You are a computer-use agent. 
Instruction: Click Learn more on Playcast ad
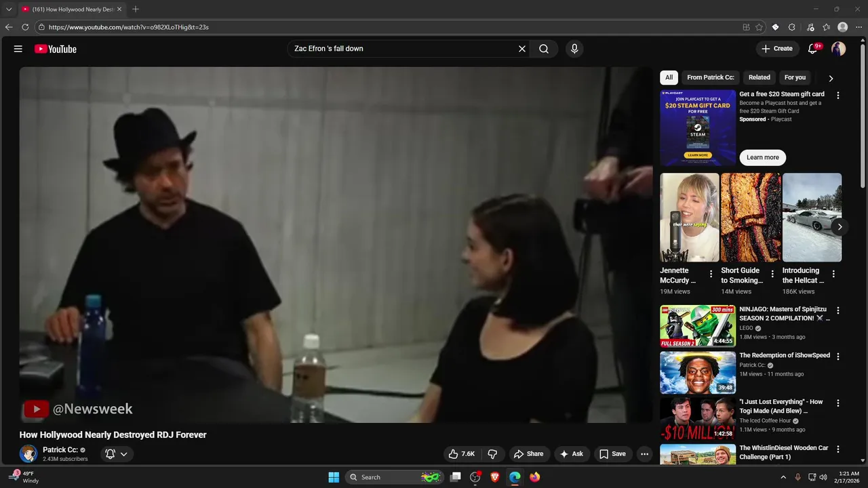coord(763,157)
